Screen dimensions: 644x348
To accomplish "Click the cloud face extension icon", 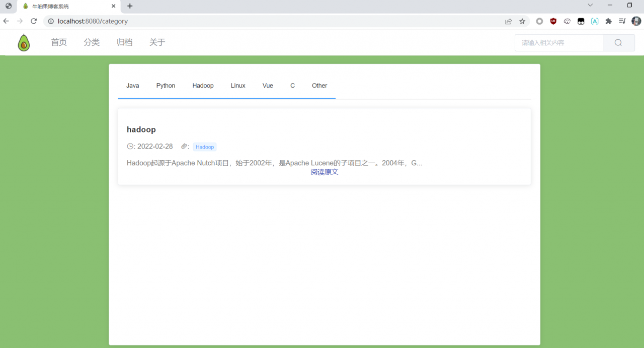I will pos(567,21).
